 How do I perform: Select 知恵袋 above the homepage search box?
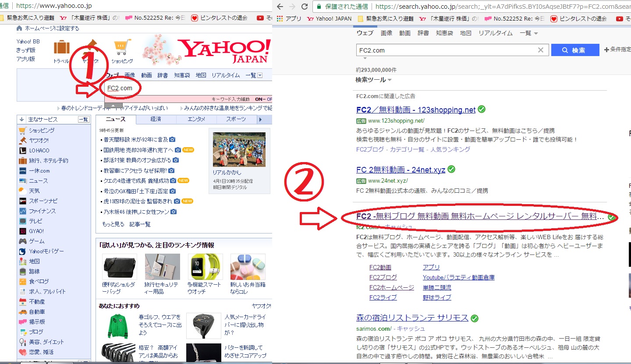click(182, 75)
